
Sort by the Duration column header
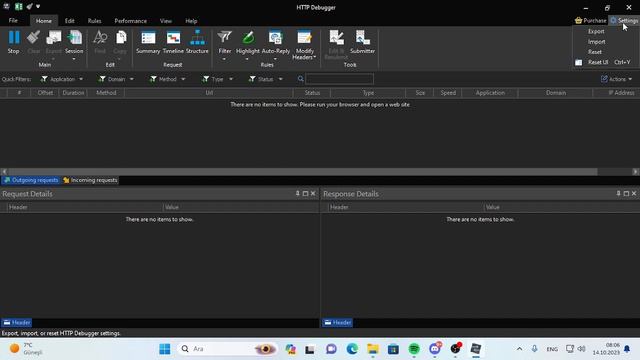point(73,93)
